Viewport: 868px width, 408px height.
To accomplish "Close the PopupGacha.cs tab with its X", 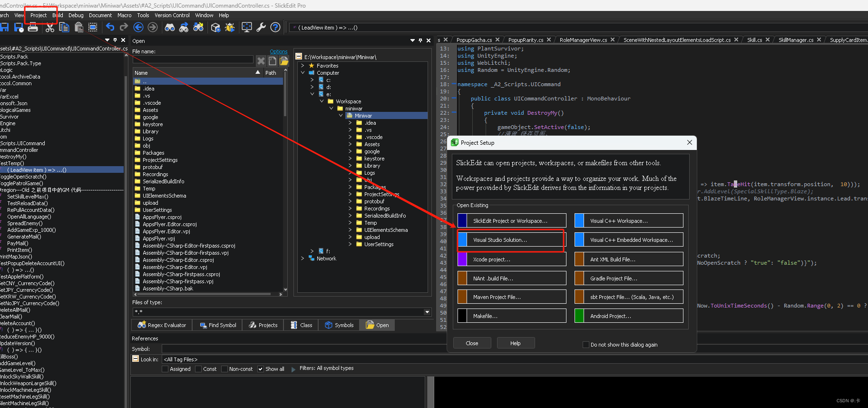I will 497,40.
